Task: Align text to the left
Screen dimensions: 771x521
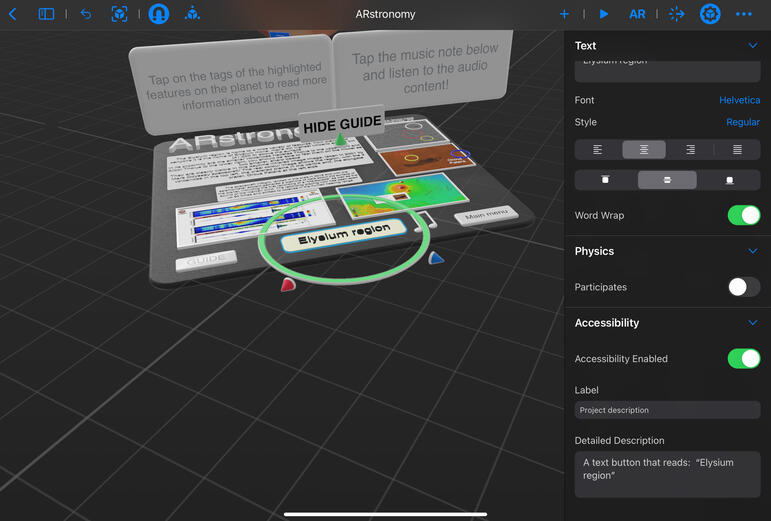Action: click(597, 149)
